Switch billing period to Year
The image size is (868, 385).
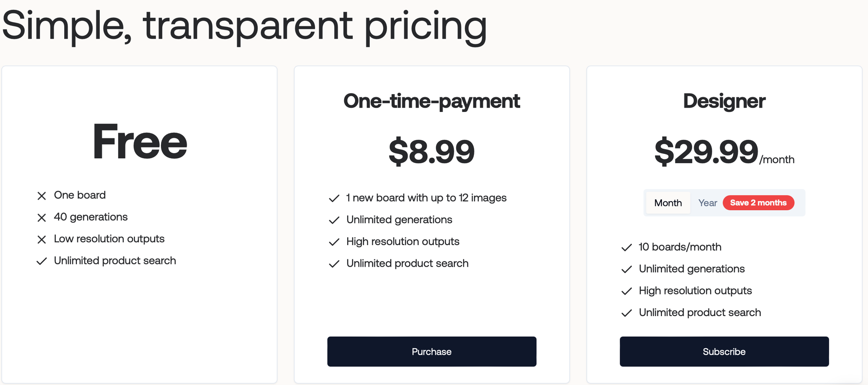(707, 203)
